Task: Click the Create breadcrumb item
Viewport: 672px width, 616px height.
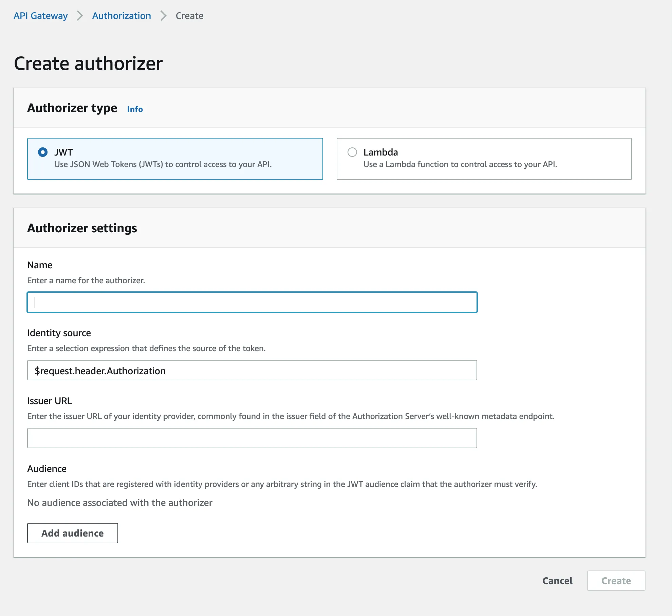Action: coord(189,16)
